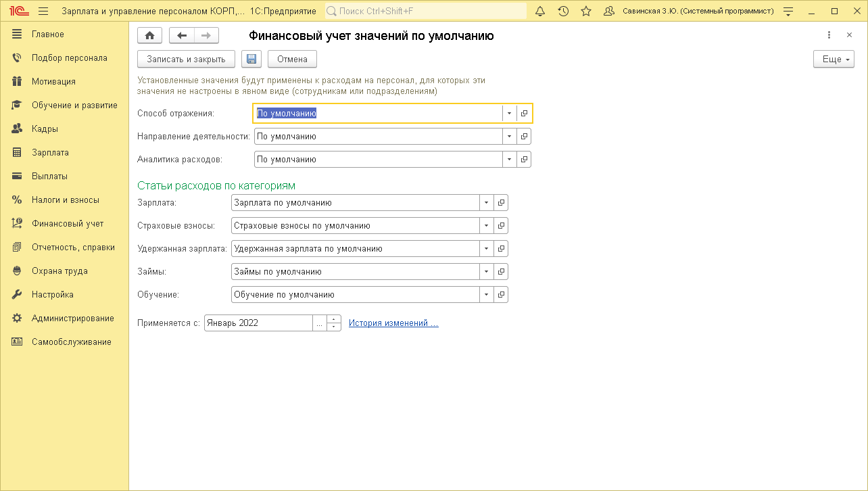Open the Еще actions dropdown
Image resolution: width=868 pixels, height=491 pixels.
[834, 60]
